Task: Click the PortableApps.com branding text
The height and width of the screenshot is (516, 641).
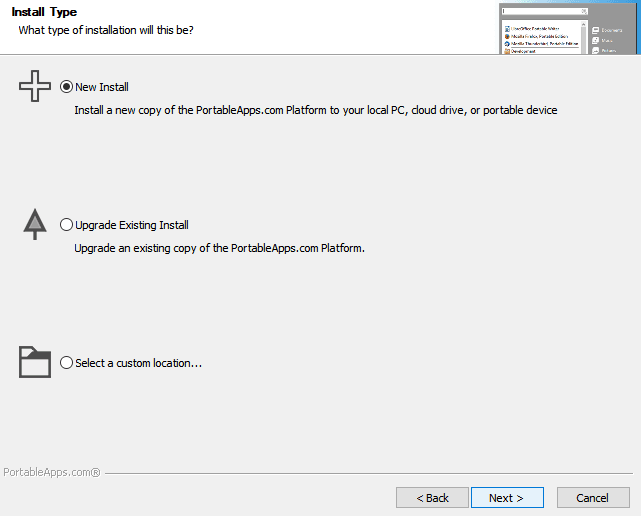Action: tap(51, 472)
